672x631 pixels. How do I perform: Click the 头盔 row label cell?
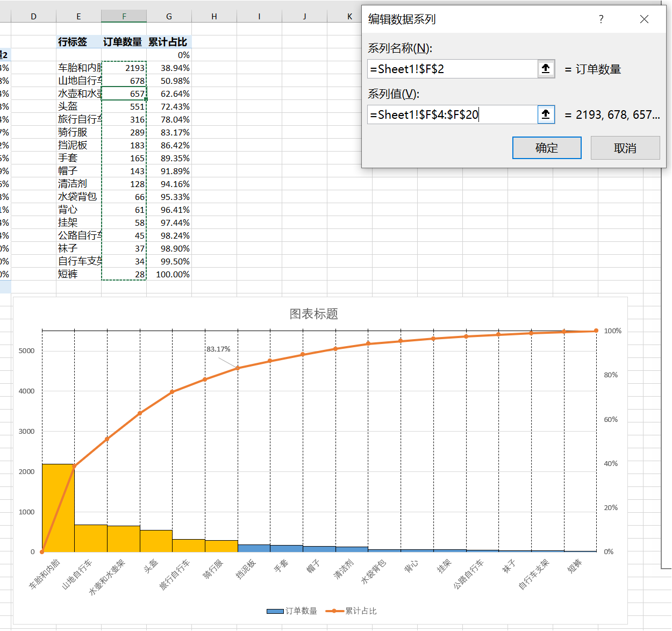click(78, 106)
